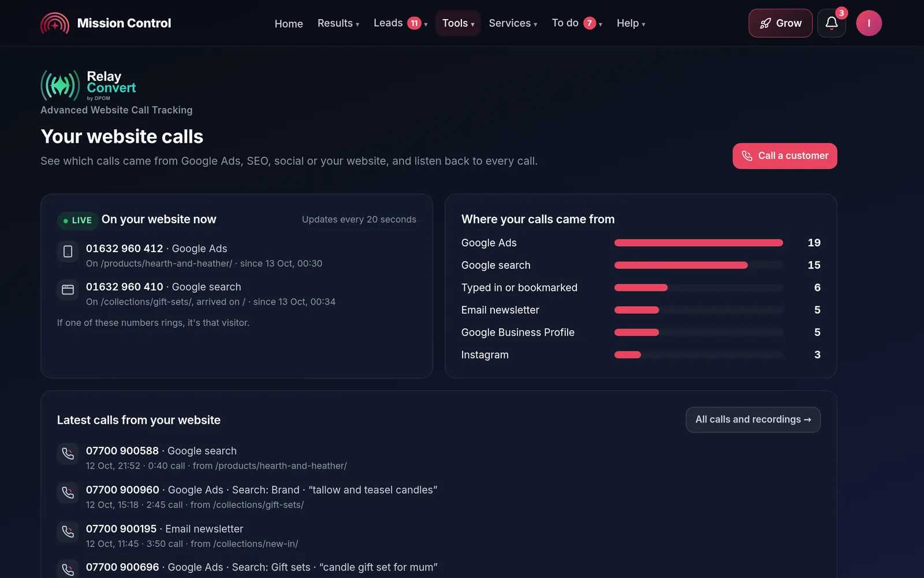
Task: Open the user avatar menu
Action: pyautogui.click(x=869, y=23)
